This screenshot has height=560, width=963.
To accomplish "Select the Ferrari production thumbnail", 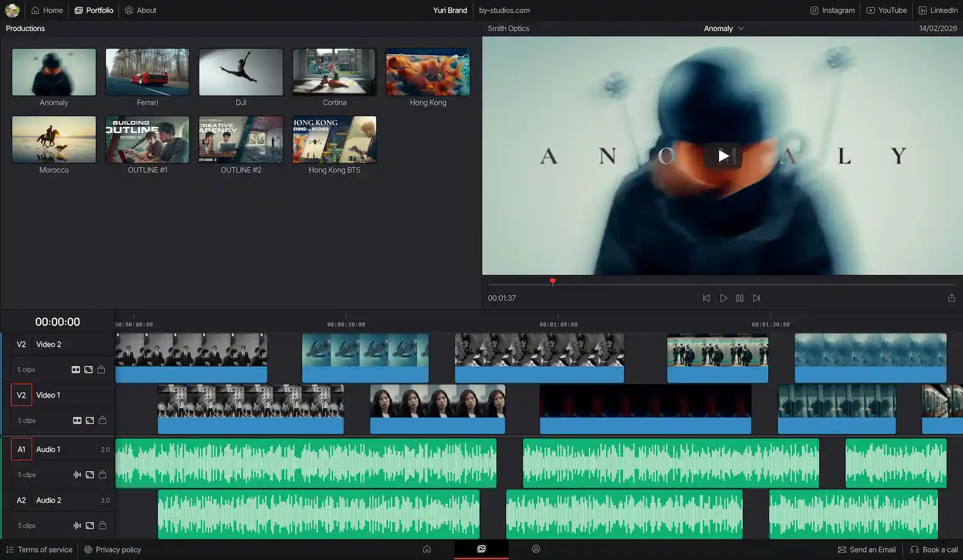I will pos(148,72).
